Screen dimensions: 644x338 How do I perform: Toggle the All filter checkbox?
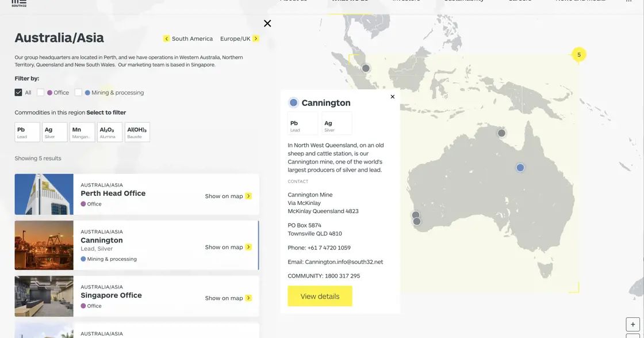click(x=18, y=92)
